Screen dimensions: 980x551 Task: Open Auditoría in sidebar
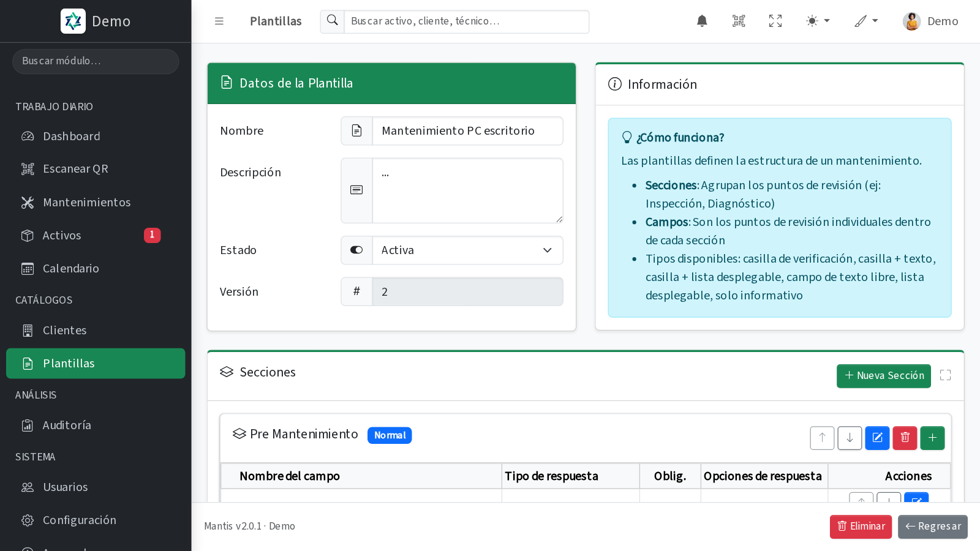[x=96, y=425]
